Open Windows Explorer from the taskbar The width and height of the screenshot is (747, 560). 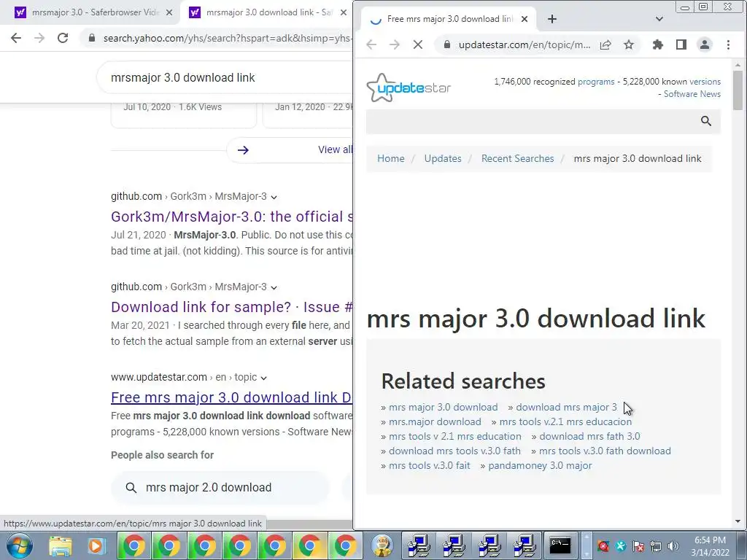61,545
